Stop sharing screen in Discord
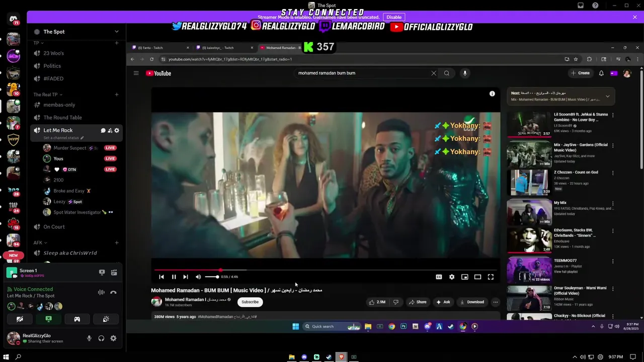 click(48, 319)
